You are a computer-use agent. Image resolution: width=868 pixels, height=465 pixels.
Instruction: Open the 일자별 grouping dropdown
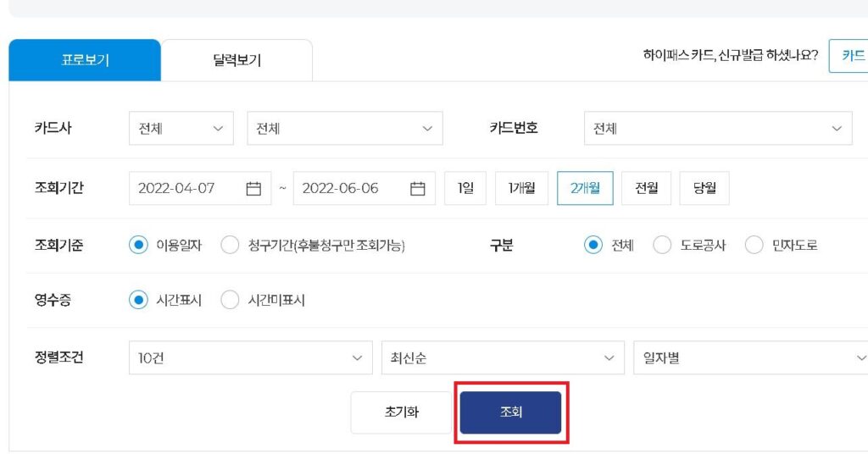pyautogui.click(x=751, y=357)
